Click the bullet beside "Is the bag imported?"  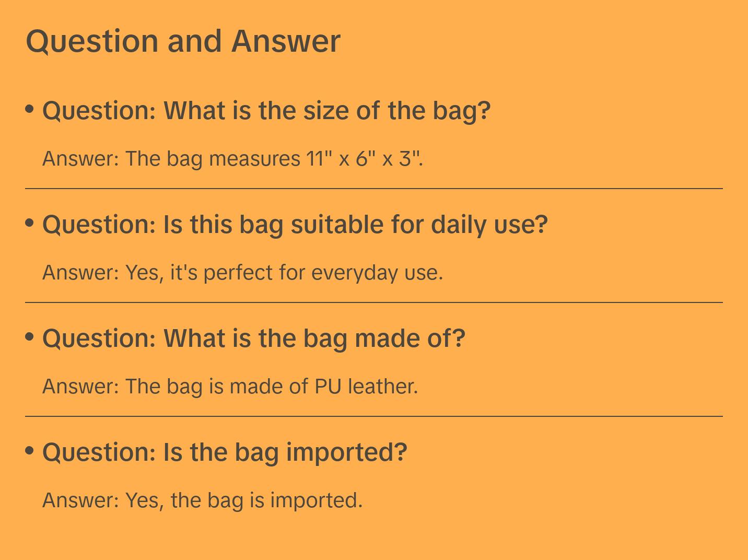click(30, 450)
